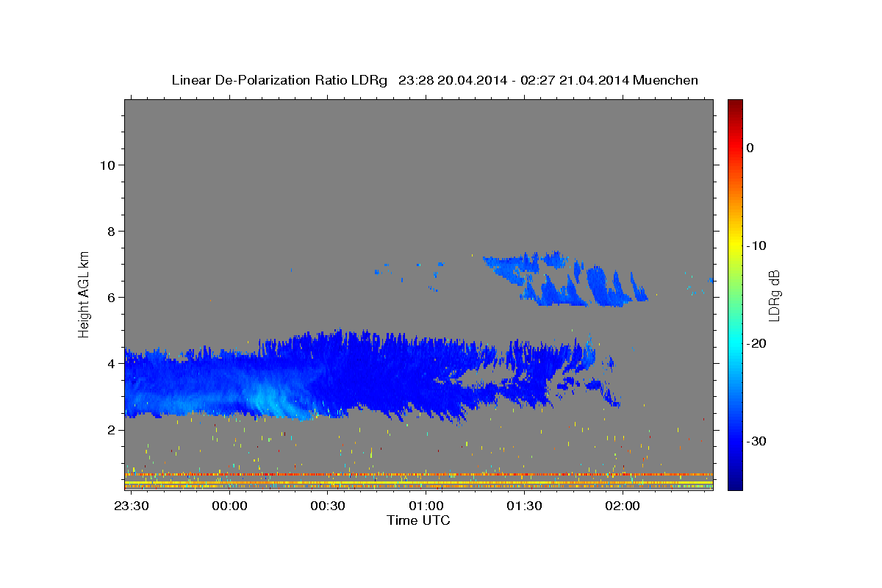Click the height label '6'
Image resolution: width=882 pixels, height=588 pixels.
pyautogui.click(x=110, y=297)
